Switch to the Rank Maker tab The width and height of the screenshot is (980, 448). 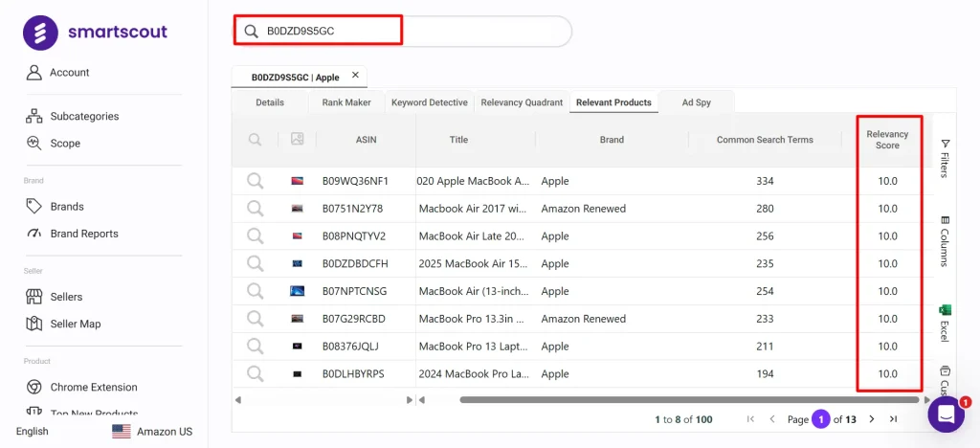[346, 102]
